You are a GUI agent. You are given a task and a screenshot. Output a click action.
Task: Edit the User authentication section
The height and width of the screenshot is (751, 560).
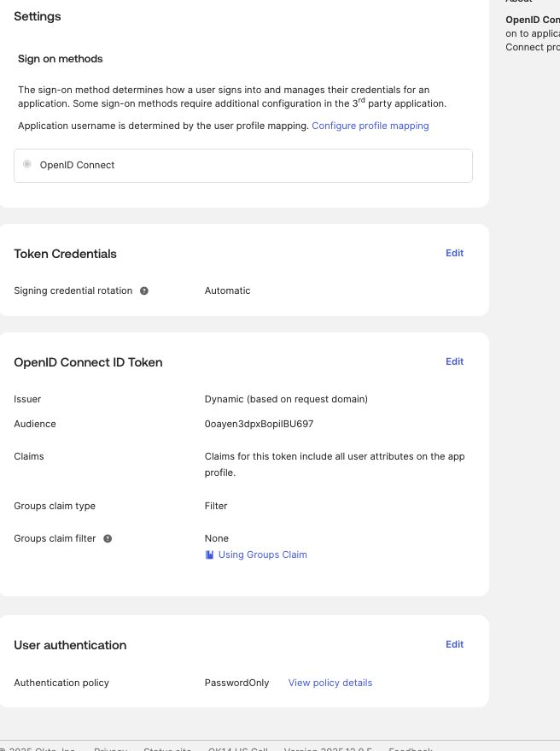[454, 644]
